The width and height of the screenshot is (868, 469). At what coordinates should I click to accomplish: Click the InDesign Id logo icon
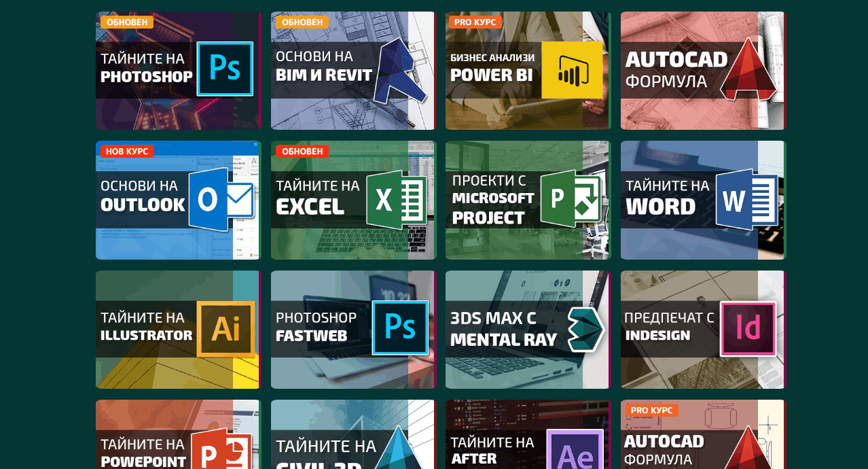click(748, 329)
